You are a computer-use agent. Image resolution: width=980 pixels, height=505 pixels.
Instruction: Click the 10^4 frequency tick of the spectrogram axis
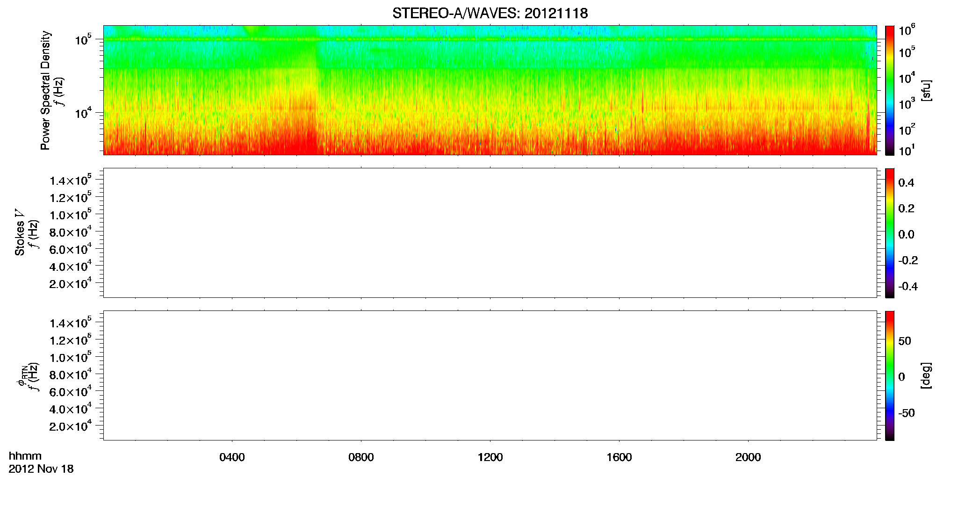point(83,113)
